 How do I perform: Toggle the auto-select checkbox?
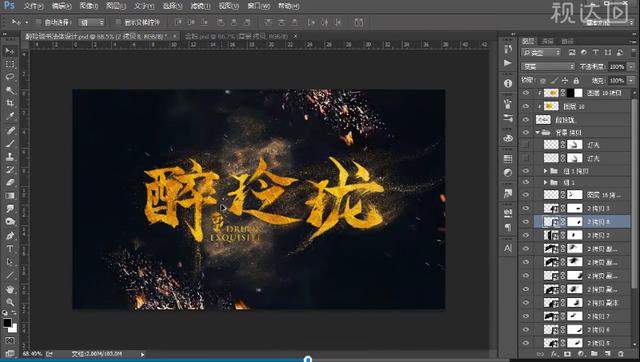(38, 22)
